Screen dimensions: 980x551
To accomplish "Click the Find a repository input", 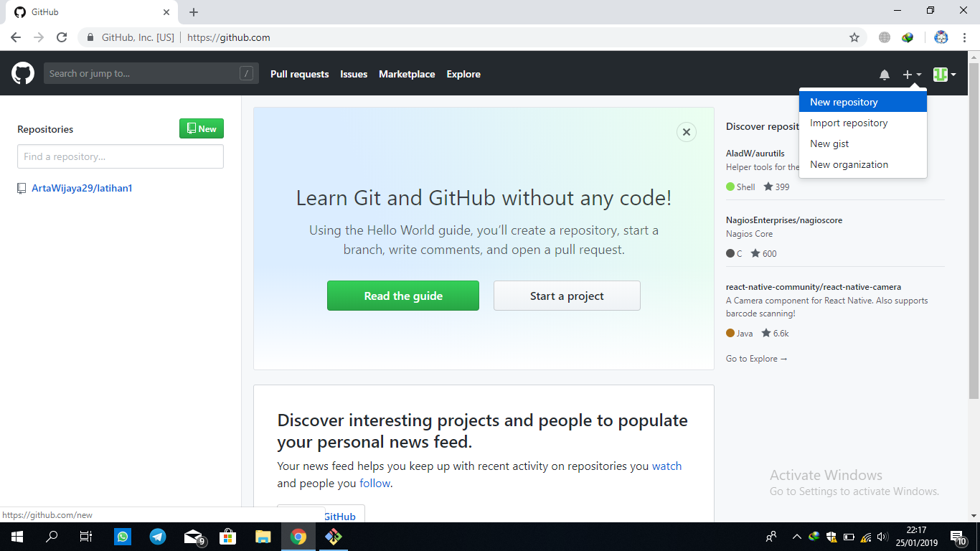I will click(121, 156).
